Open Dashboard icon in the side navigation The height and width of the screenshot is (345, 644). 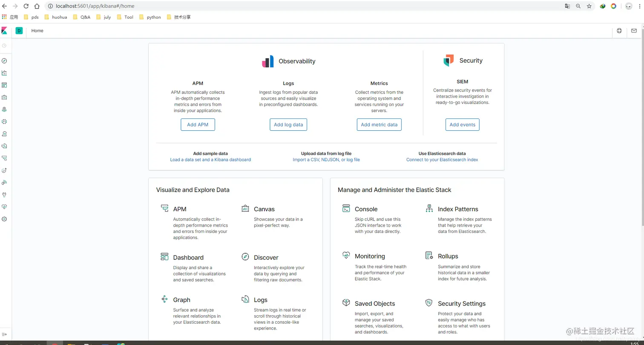4,85
